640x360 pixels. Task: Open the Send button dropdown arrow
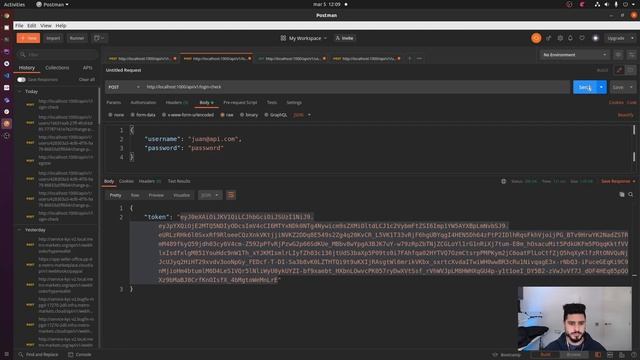pyautogui.click(x=602, y=87)
